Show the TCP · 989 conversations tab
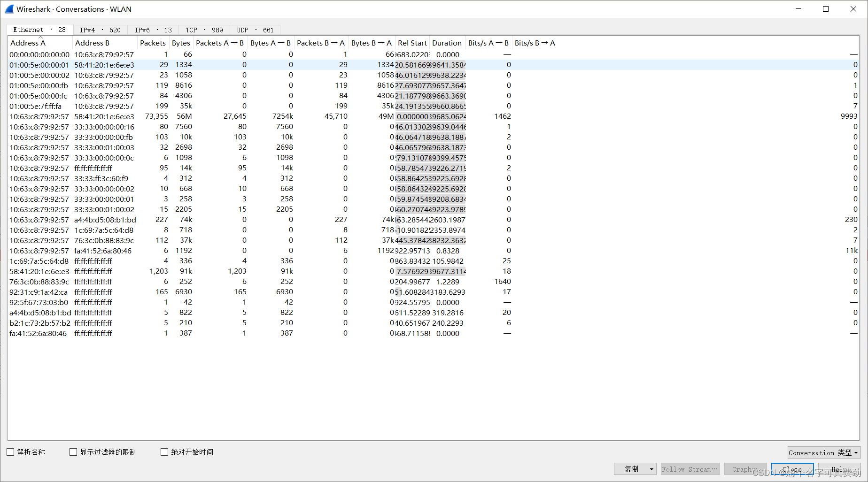Image resolution: width=868 pixels, height=482 pixels. coord(204,30)
